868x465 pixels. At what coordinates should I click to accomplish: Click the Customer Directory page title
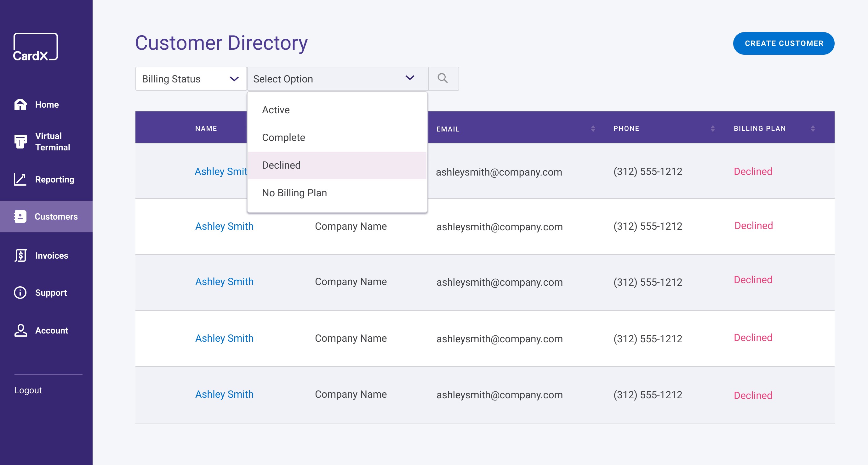point(221,43)
